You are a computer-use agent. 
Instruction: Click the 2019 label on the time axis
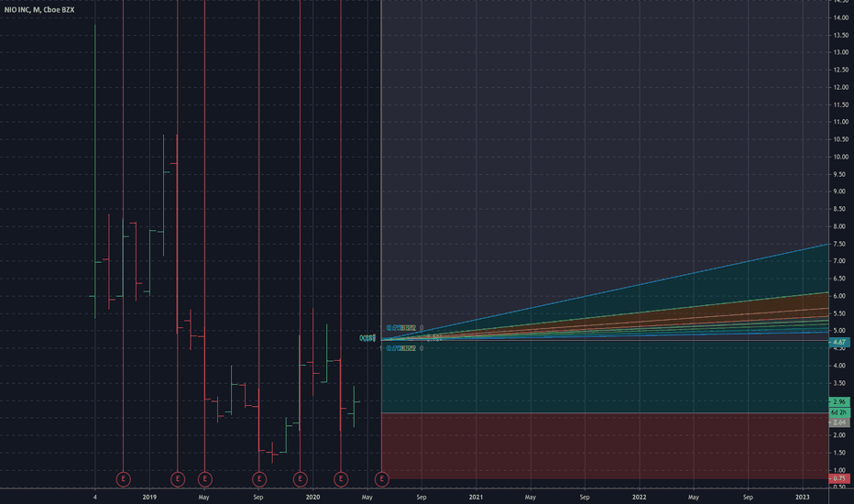(149, 497)
